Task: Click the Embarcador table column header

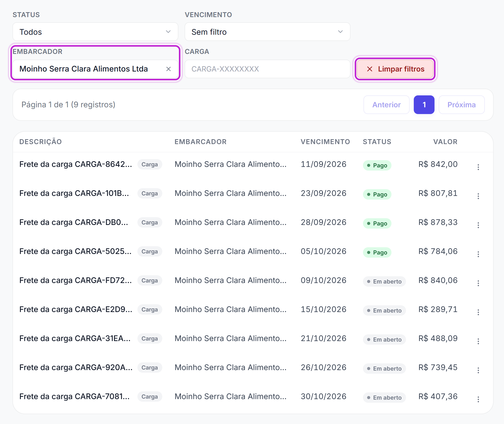Action: (x=201, y=142)
